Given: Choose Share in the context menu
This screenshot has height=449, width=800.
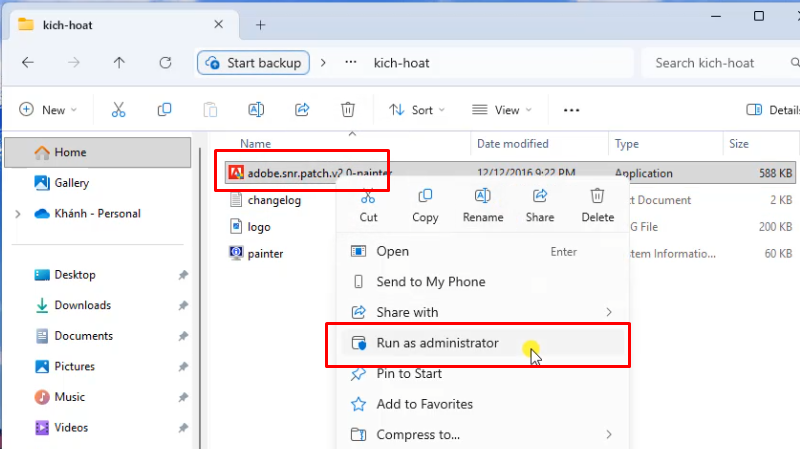Looking at the screenshot, I should pyautogui.click(x=540, y=206).
